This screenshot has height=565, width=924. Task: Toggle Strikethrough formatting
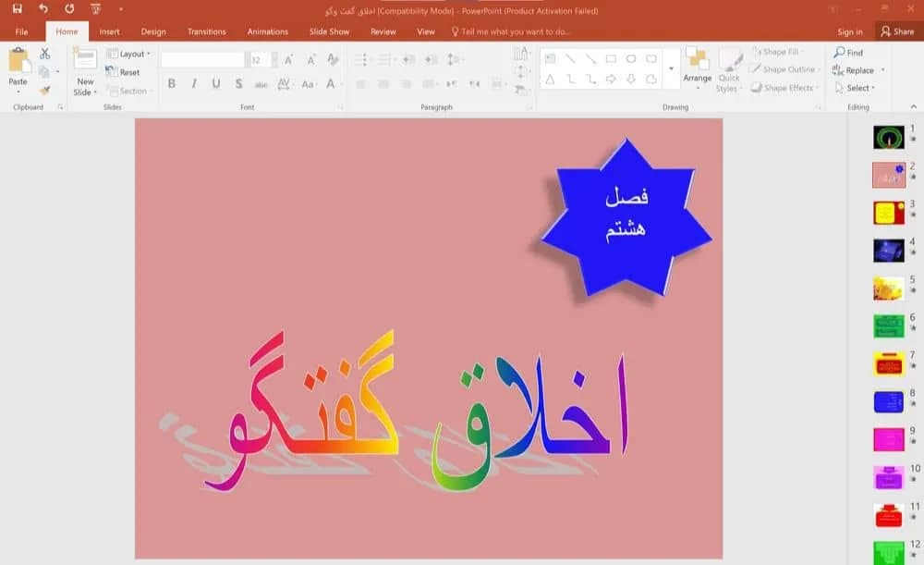261,84
